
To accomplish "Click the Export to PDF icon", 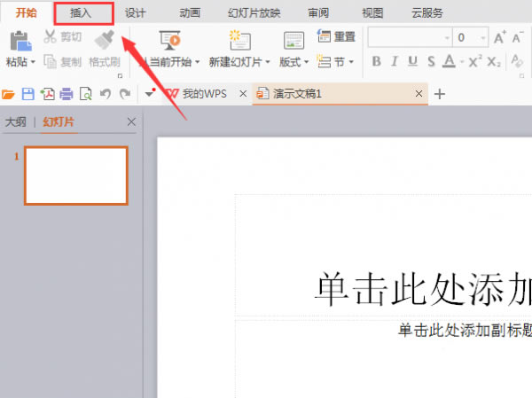I will pos(48,94).
